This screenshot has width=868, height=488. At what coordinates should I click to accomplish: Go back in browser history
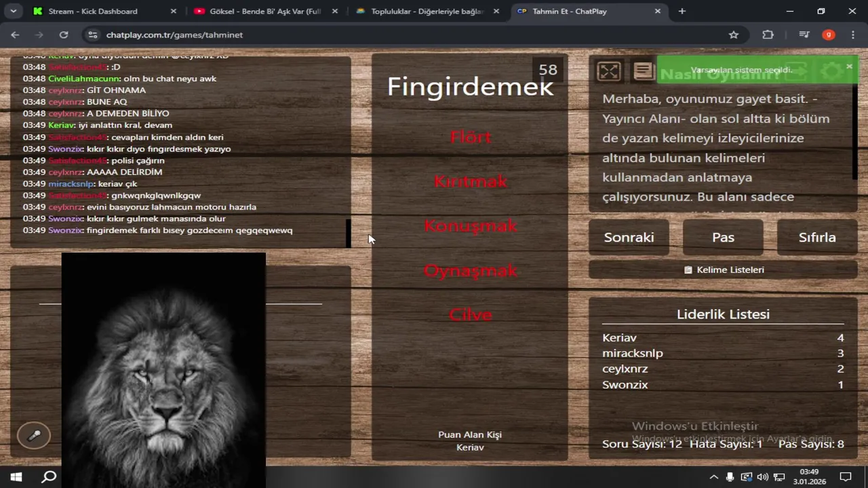pyautogui.click(x=15, y=35)
